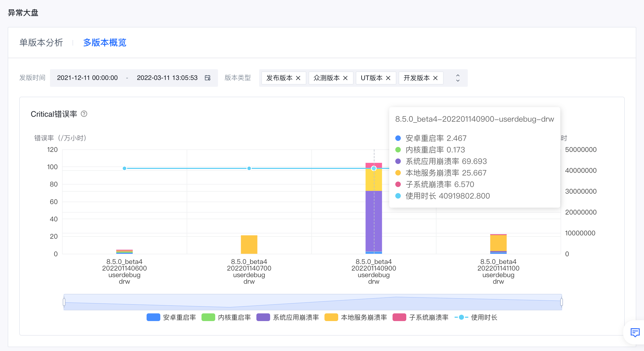Toggle 安卓重启率 legend series
This screenshot has height=351, width=644.
point(171,317)
